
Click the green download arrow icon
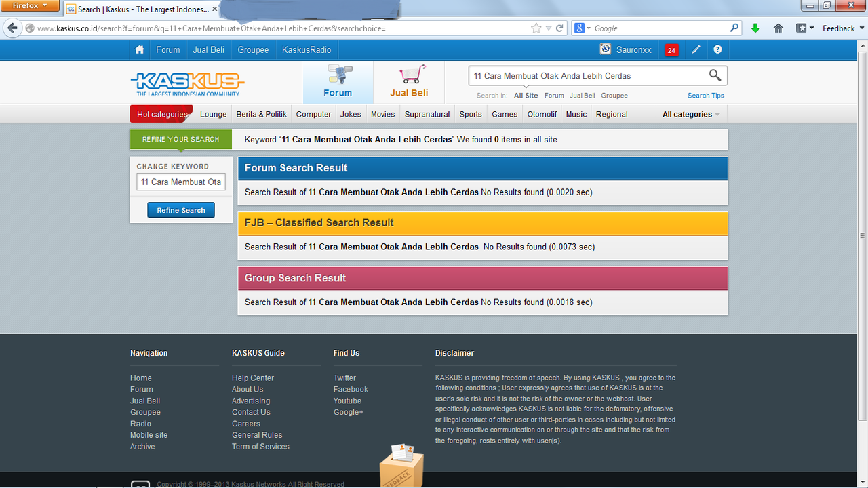point(755,28)
